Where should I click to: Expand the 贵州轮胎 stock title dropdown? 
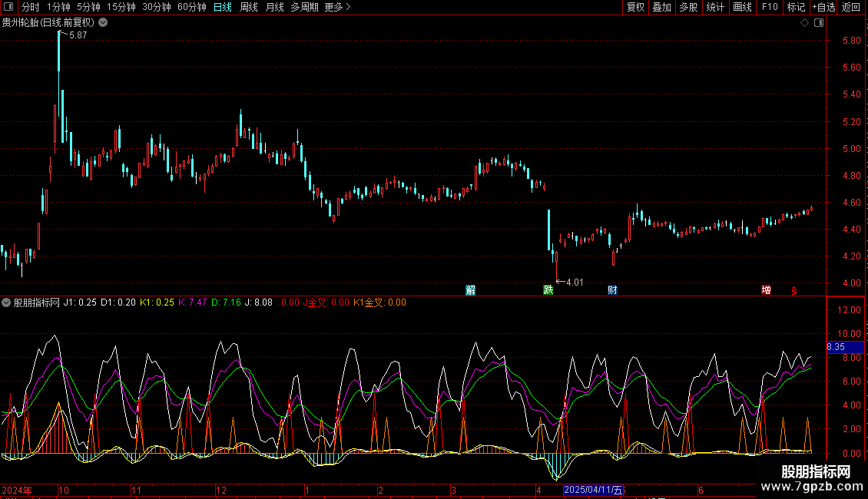pyautogui.click(x=103, y=22)
